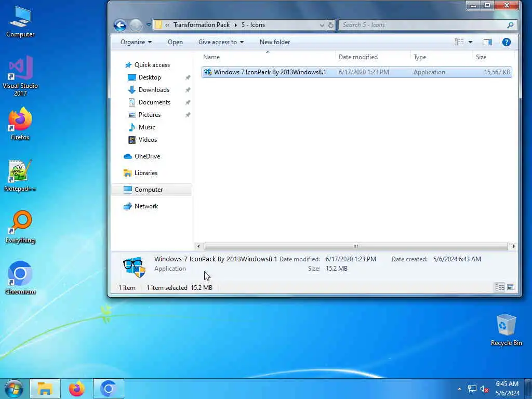Open the view options dropdown arrow
The width and height of the screenshot is (532, 399).
tap(470, 42)
